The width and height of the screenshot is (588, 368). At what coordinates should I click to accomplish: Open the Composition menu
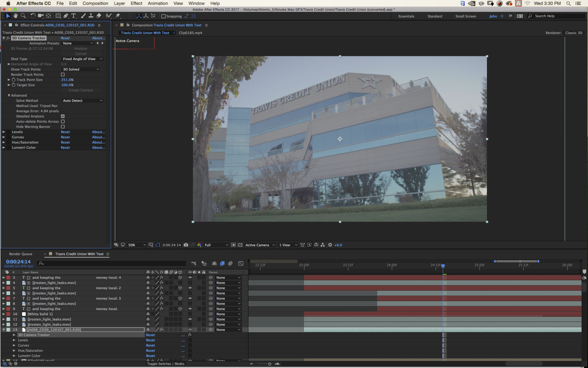point(95,3)
